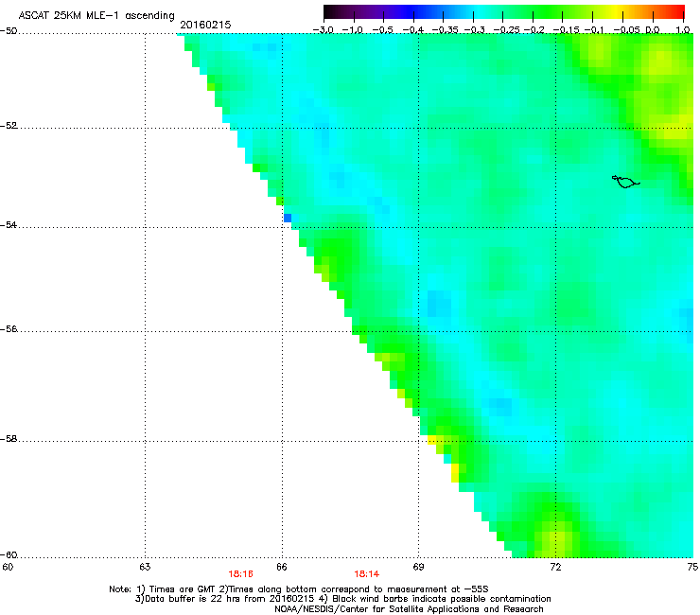This screenshot has width=700, height=615.
Task: Click the colorbar label -0.1
Action: (x=594, y=30)
